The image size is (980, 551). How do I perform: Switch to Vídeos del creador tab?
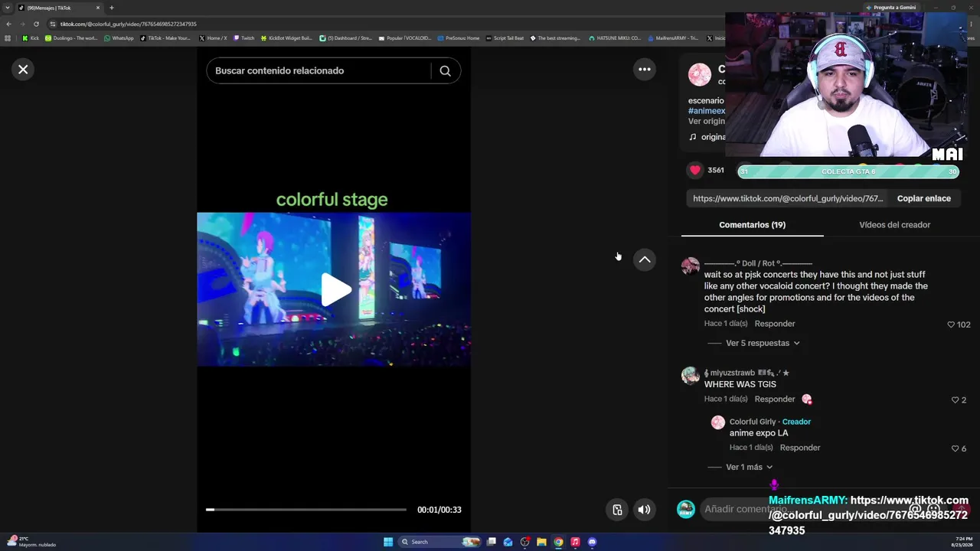pyautogui.click(x=894, y=225)
